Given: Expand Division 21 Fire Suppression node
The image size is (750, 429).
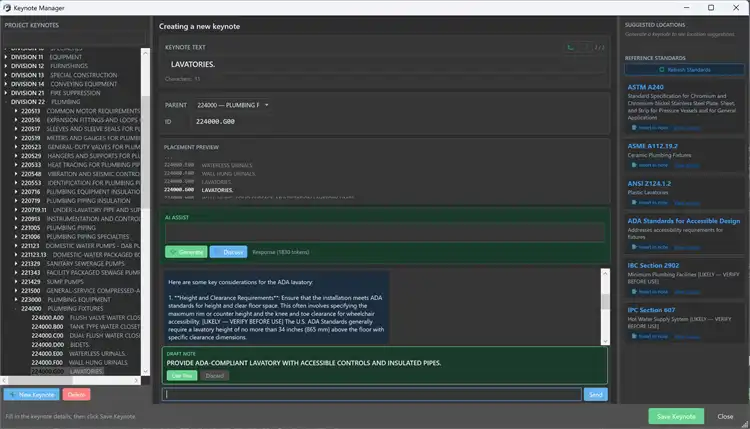Looking at the screenshot, I should 6,93.
